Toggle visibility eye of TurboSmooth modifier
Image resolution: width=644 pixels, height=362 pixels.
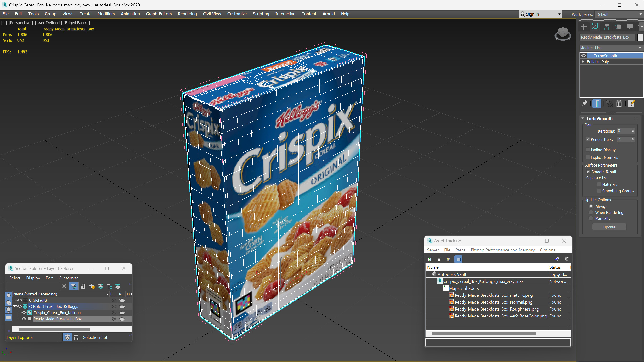583,56
